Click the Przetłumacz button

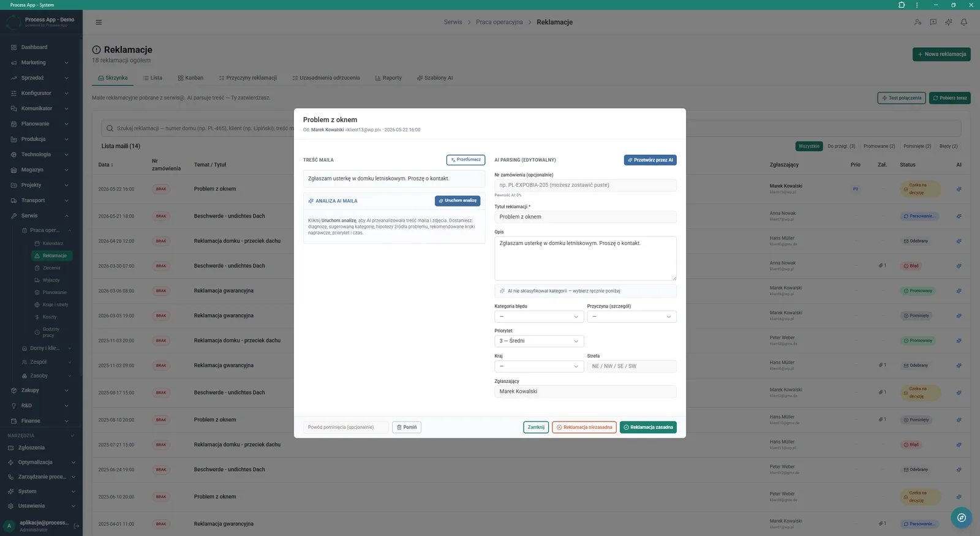click(466, 160)
